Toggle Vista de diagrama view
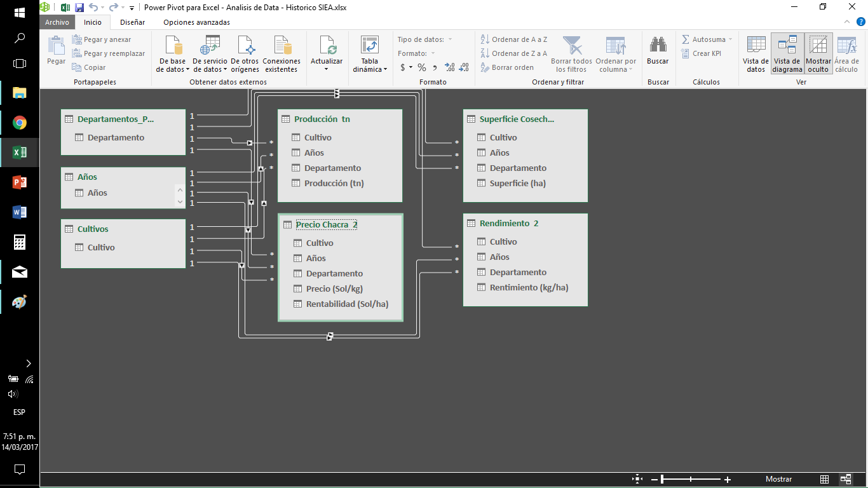The height and width of the screenshot is (488, 868). tap(787, 54)
